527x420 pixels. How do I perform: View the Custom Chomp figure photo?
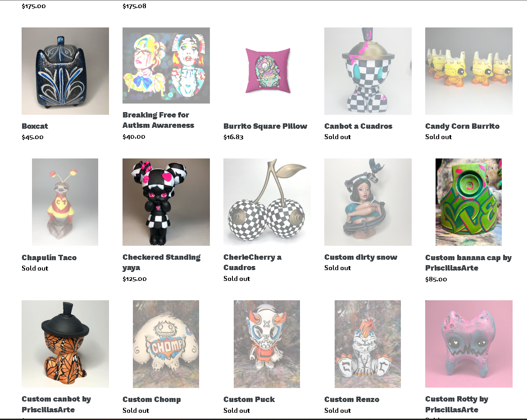(166, 344)
